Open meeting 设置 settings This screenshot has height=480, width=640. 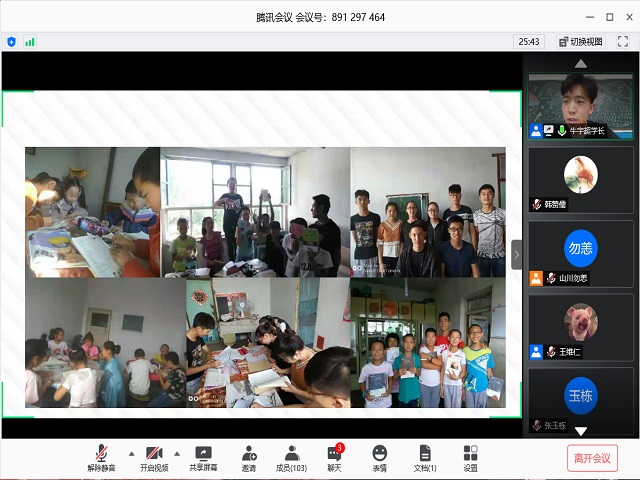click(470, 458)
